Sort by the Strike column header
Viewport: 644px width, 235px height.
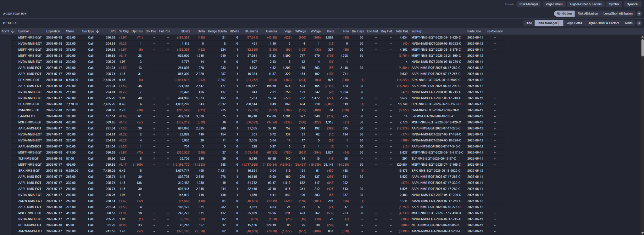coord(70,31)
